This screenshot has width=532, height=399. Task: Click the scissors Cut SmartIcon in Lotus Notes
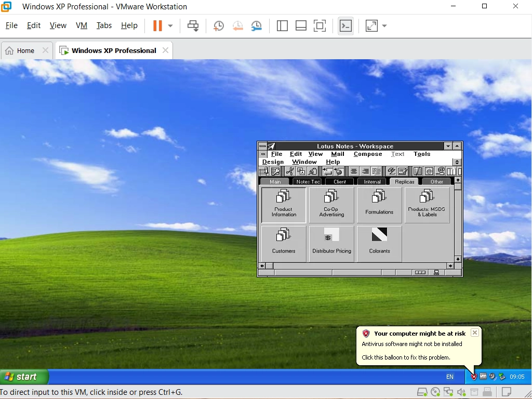(x=289, y=171)
